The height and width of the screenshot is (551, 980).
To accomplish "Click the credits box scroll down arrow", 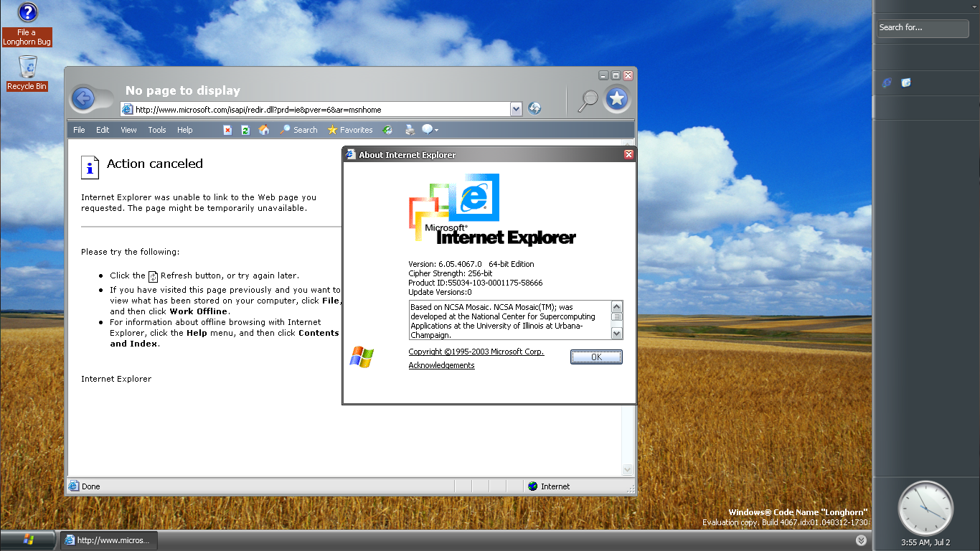I will click(617, 333).
